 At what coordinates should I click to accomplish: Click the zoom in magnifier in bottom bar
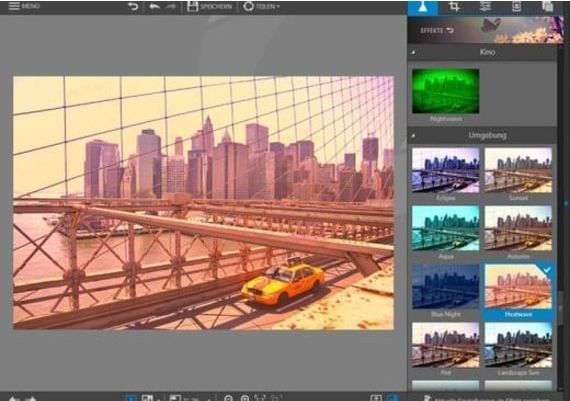click(x=245, y=398)
